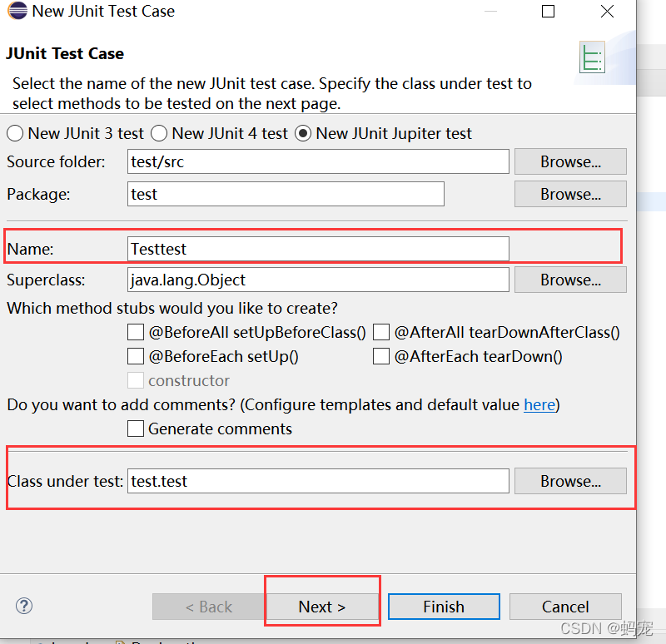This screenshot has height=644, width=666.
Task: Click the help question mark icon
Action: pyautogui.click(x=24, y=606)
